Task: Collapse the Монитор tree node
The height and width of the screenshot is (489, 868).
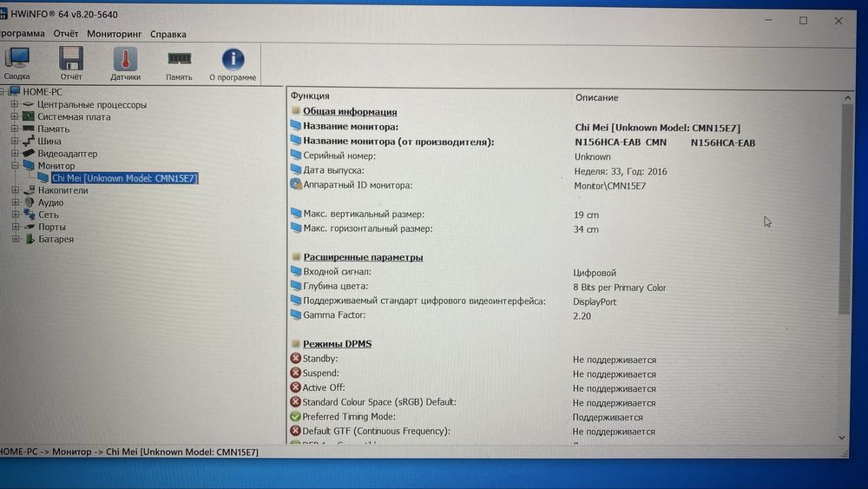Action: [15, 165]
